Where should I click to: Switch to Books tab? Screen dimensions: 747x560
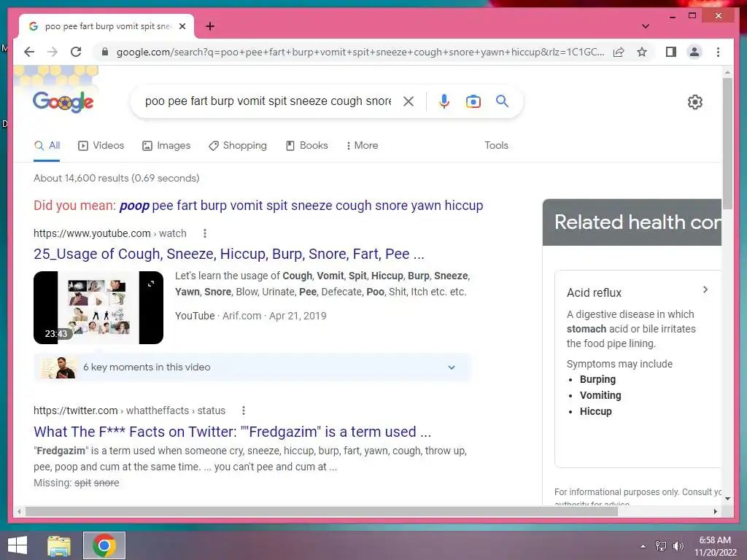307,145
